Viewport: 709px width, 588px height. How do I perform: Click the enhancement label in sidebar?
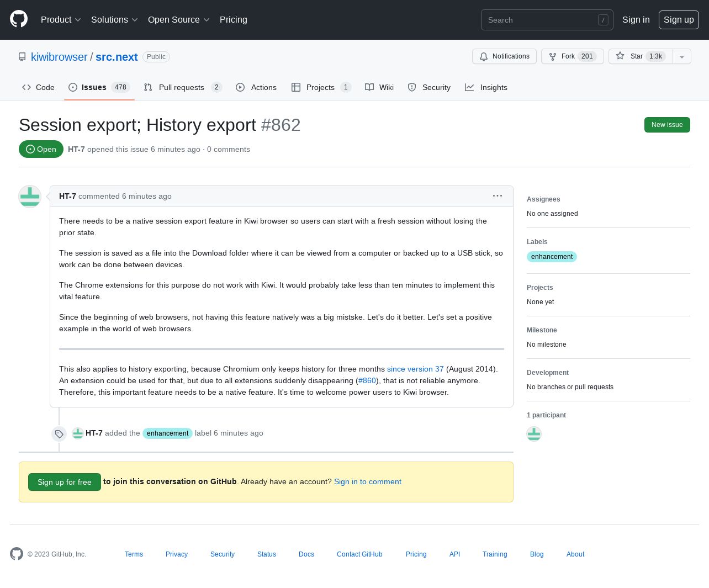pyautogui.click(x=552, y=257)
